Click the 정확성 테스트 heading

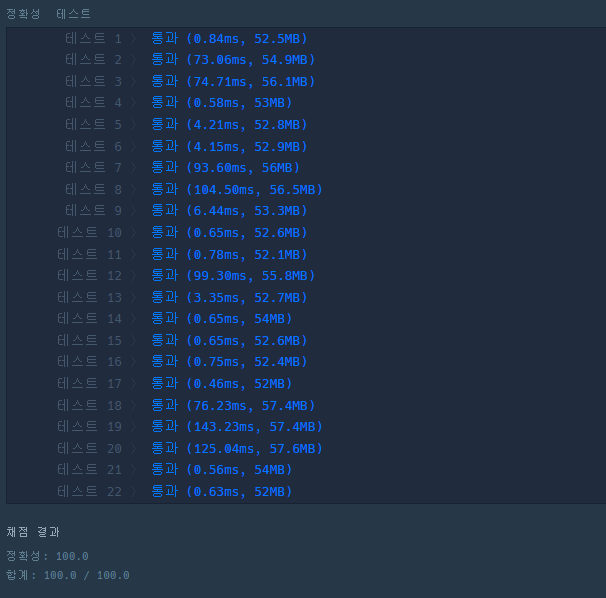[48, 14]
